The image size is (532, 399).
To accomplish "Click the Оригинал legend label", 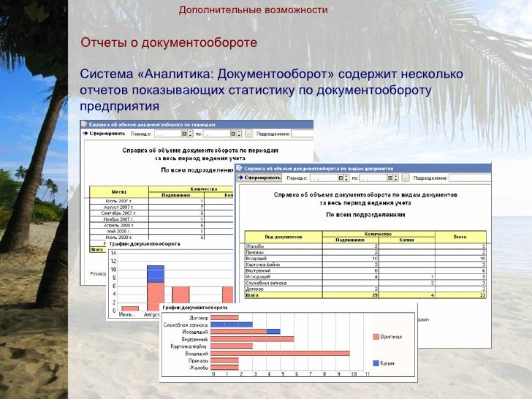I will click(391, 337).
